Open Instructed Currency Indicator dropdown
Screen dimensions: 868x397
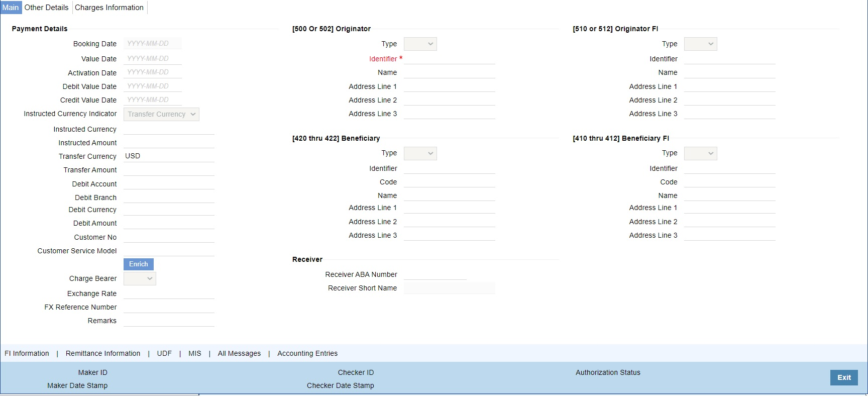tap(161, 115)
